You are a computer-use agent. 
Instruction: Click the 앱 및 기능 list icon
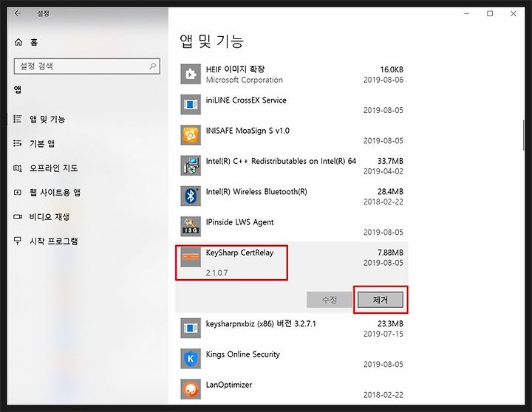tap(18, 119)
